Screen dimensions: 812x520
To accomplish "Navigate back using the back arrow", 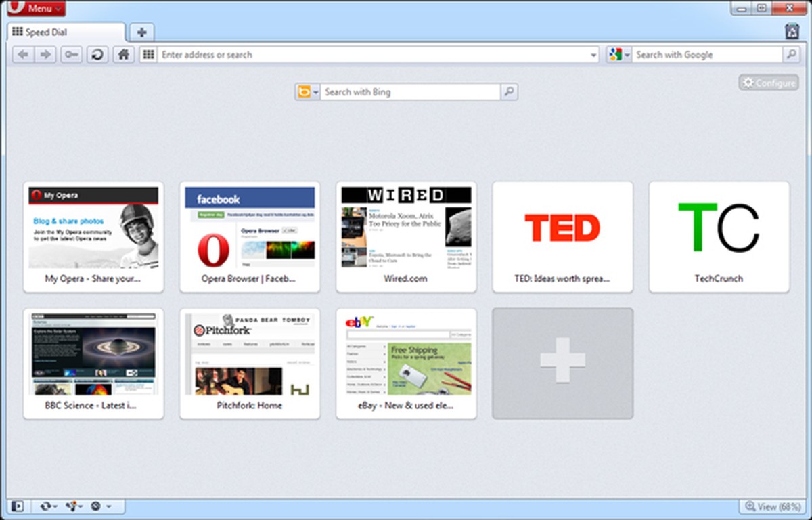I will (x=23, y=54).
